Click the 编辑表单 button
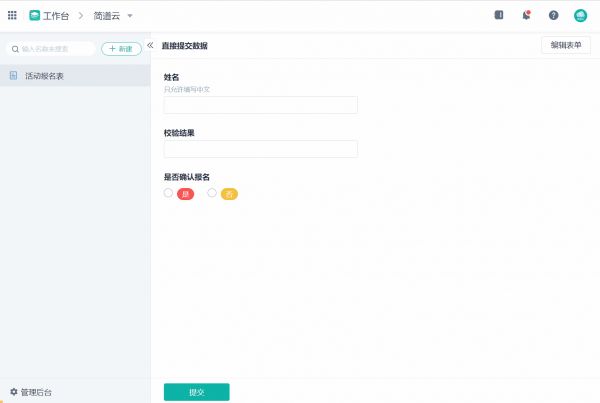 point(565,45)
